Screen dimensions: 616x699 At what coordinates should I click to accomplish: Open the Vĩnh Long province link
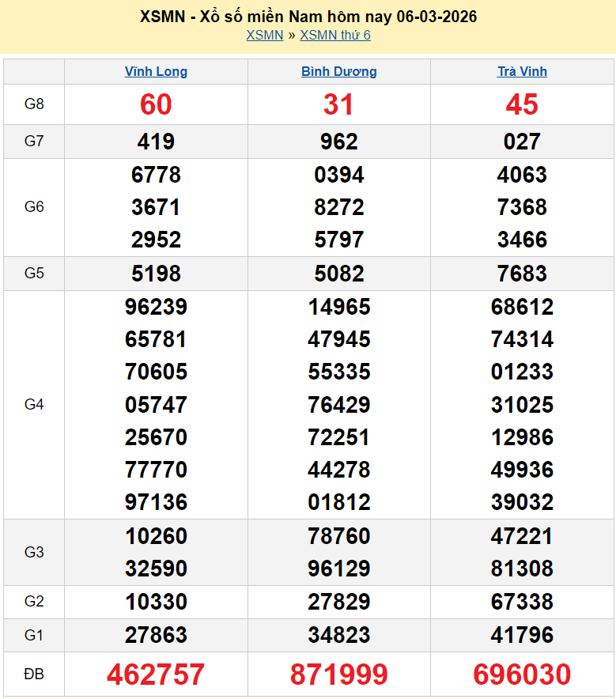[156, 71]
